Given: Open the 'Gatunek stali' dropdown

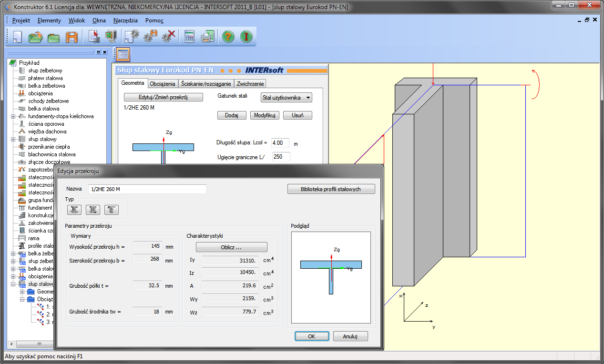Looking at the screenshot, I should (x=286, y=98).
